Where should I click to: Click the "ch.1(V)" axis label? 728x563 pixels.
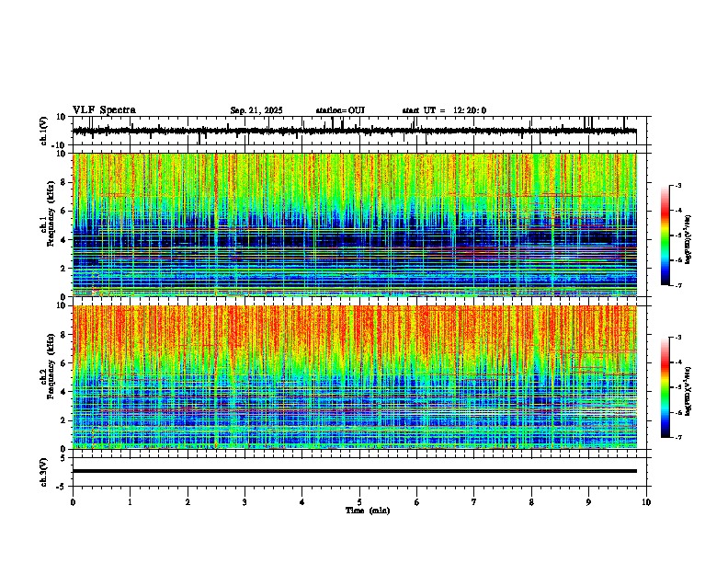pos(44,131)
